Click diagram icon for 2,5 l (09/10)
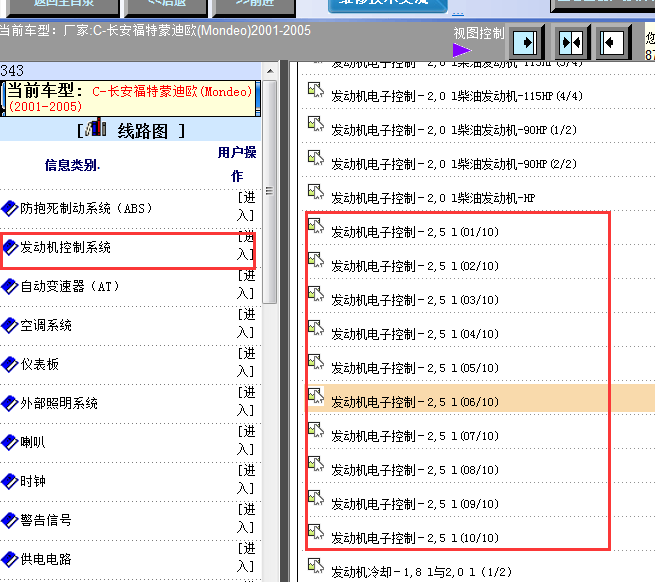 click(x=316, y=499)
